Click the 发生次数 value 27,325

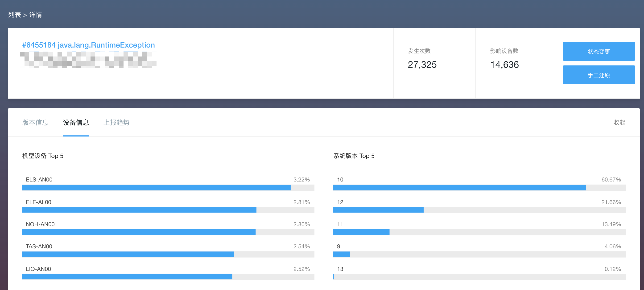[x=422, y=65]
